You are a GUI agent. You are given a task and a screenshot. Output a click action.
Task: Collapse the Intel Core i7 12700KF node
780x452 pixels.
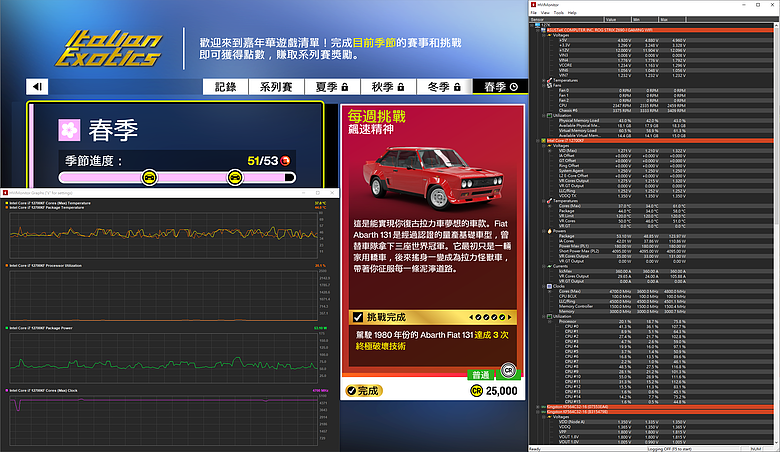click(x=538, y=141)
